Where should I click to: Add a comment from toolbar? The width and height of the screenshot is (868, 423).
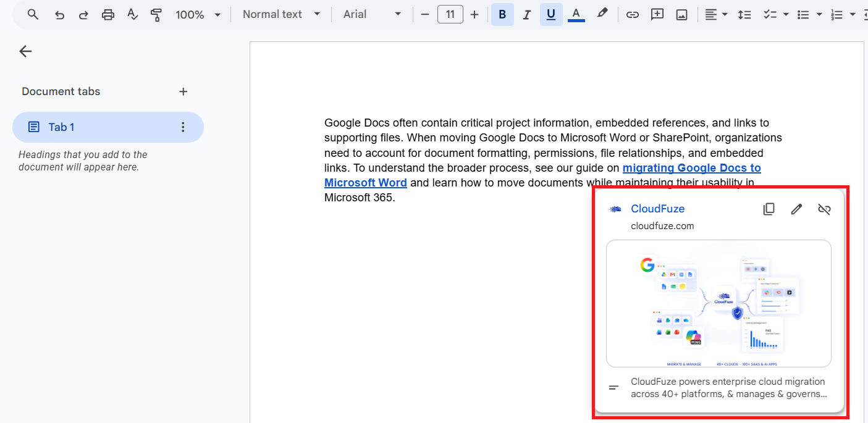coord(657,14)
